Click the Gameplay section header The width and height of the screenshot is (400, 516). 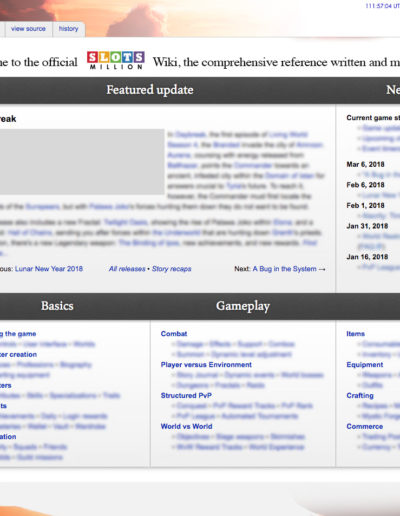pos(243,306)
